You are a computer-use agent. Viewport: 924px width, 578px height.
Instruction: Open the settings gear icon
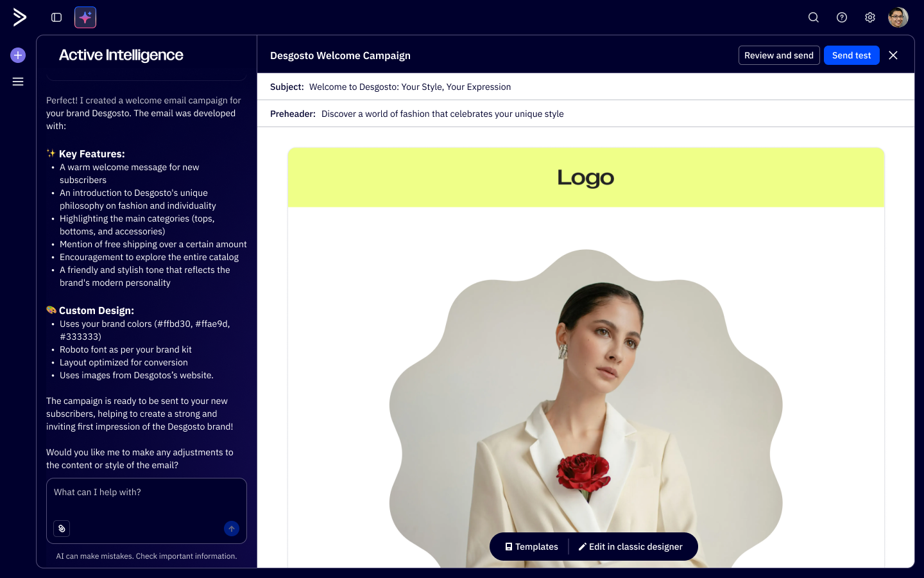[x=870, y=17]
